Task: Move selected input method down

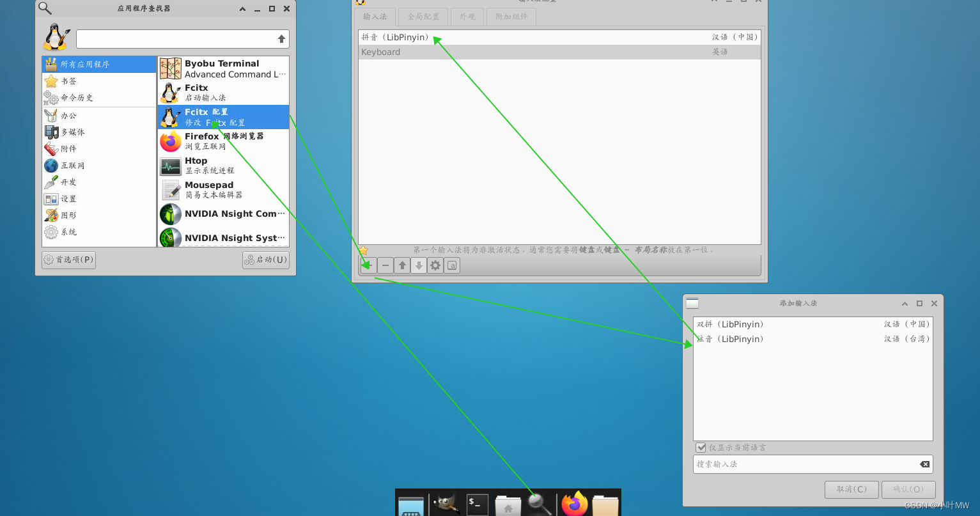Action: [x=419, y=265]
